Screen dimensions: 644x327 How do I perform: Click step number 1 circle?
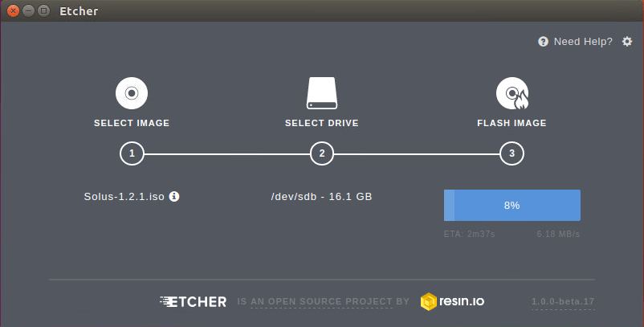132,153
